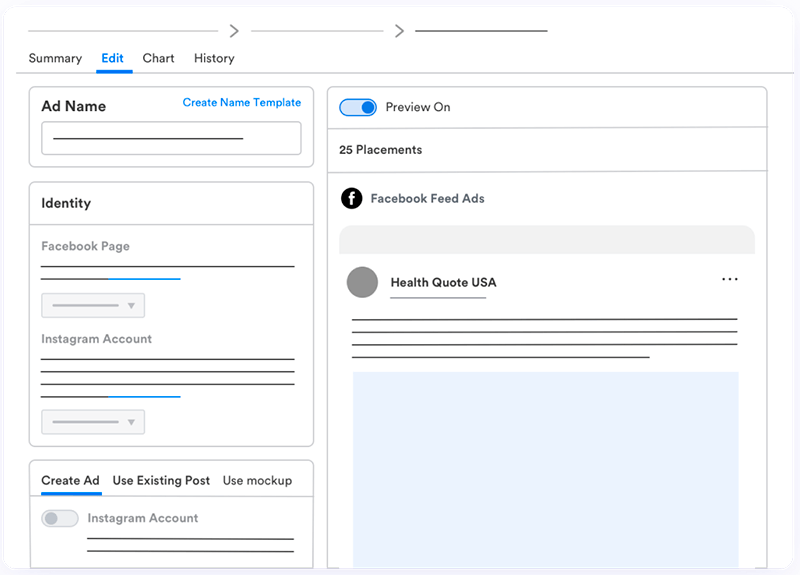Expand the Instagram Account dropdown
800x575 pixels.
[x=93, y=422]
